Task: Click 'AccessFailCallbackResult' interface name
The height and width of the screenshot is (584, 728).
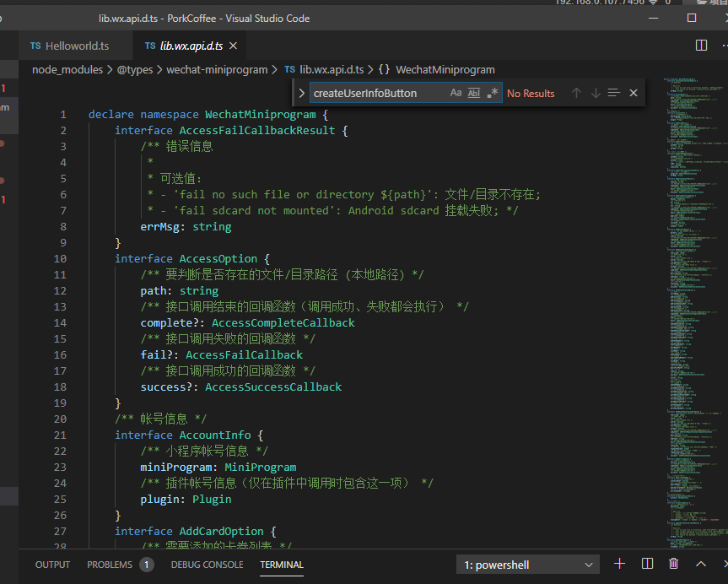Action: [x=257, y=131]
